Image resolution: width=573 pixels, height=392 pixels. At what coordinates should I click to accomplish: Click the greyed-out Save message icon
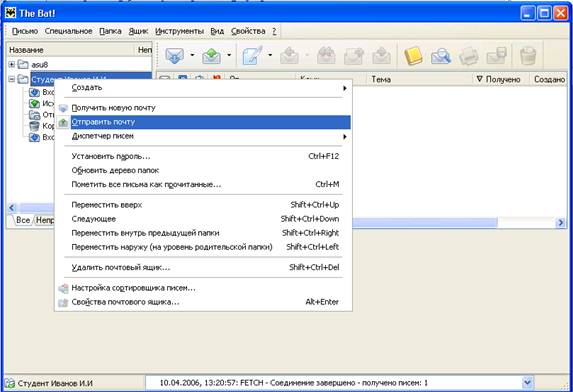point(496,56)
